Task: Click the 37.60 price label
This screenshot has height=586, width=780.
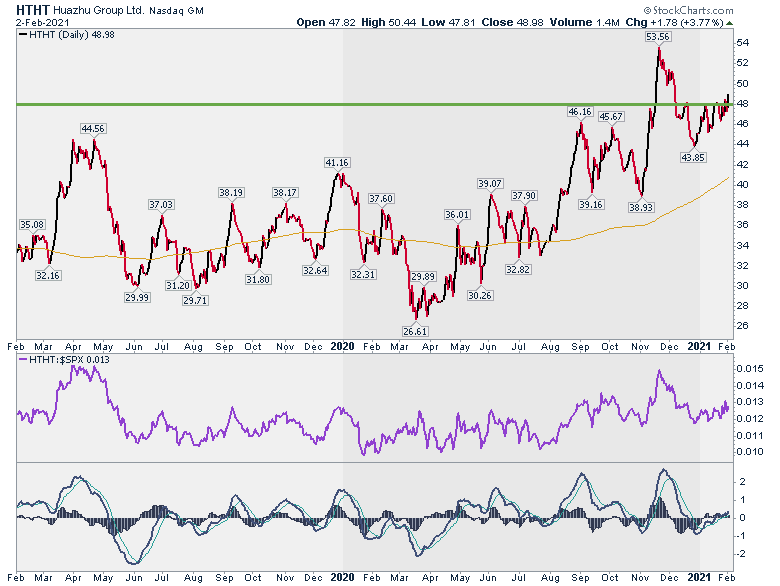Action: pyautogui.click(x=381, y=198)
